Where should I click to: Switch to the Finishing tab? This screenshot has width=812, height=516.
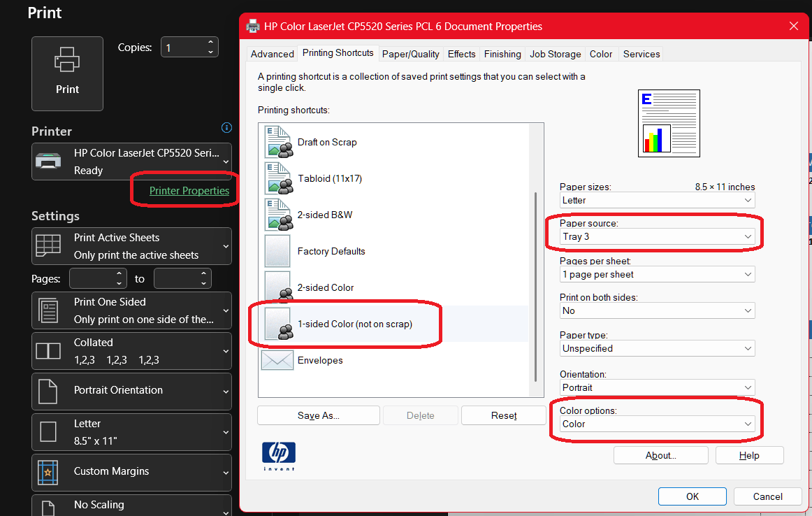tap(502, 54)
